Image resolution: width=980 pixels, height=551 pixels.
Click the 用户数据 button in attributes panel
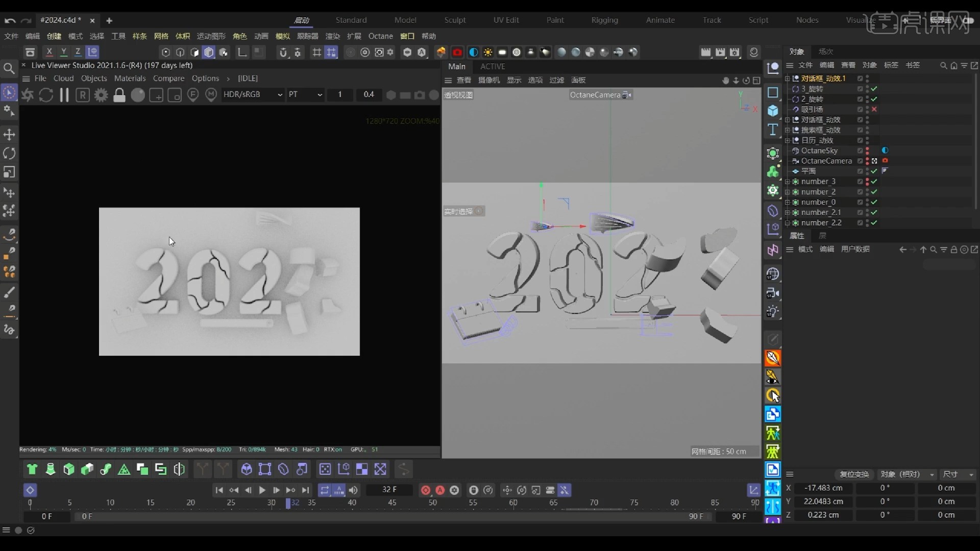click(x=855, y=249)
